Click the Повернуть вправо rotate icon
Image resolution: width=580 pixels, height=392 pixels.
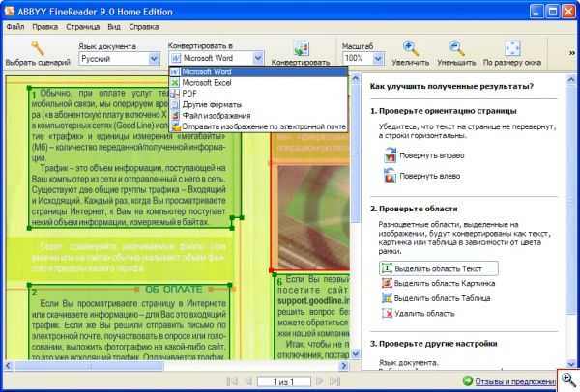[390, 155]
